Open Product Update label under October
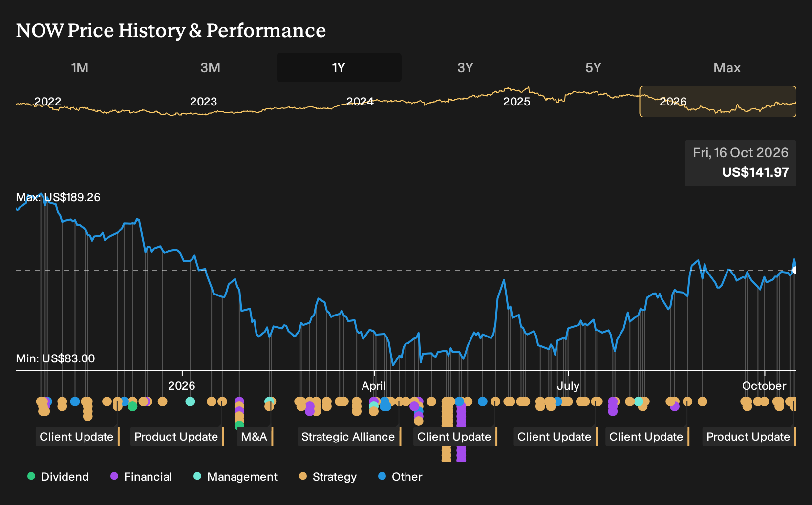Viewport: 812px width, 505px height. (749, 437)
